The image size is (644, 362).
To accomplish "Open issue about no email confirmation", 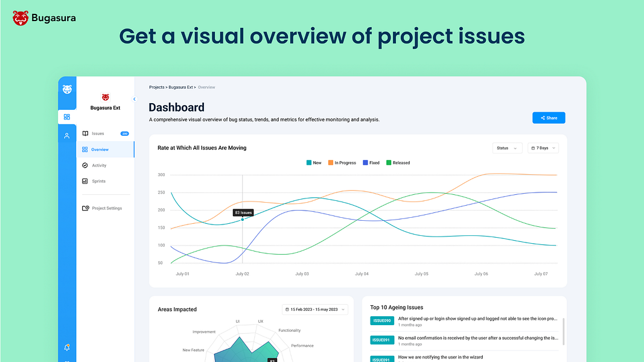I will pos(478,338).
